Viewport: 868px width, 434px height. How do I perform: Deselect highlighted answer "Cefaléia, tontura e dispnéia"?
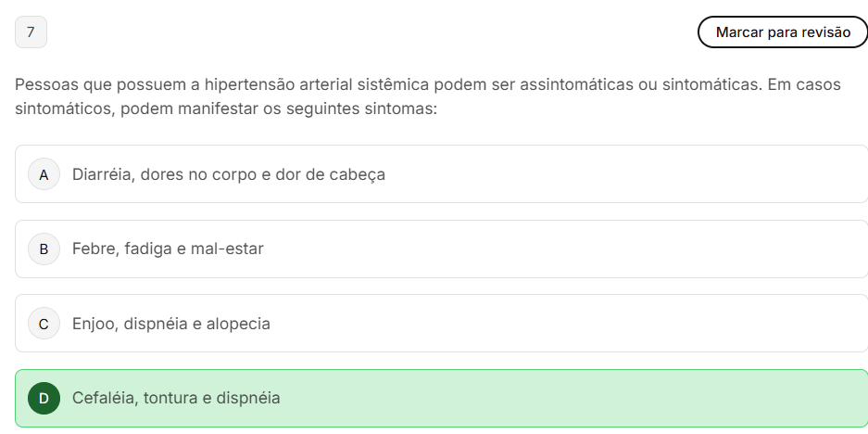coord(176,399)
